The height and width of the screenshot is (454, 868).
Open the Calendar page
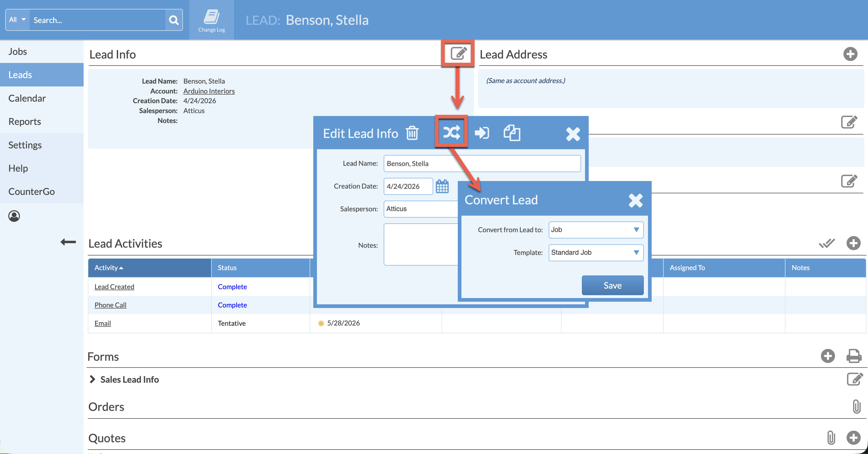coord(42,98)
